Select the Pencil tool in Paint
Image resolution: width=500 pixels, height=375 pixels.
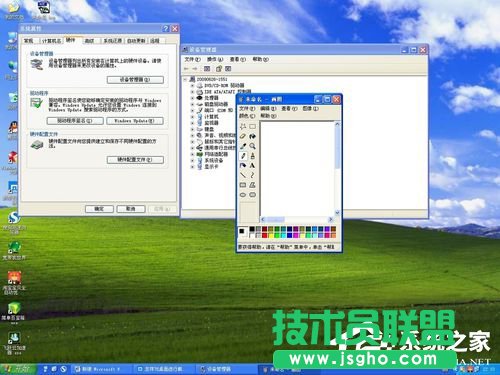pyautogui.click(x=243, y=156)
